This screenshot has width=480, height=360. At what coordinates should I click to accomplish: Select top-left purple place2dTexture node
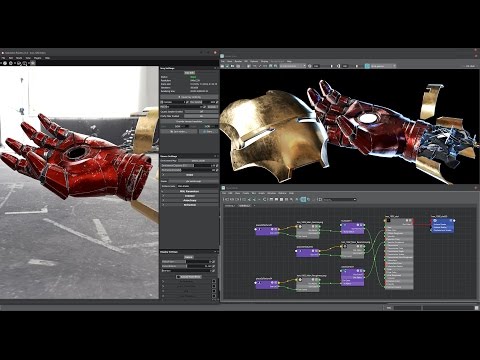[267, 231]
